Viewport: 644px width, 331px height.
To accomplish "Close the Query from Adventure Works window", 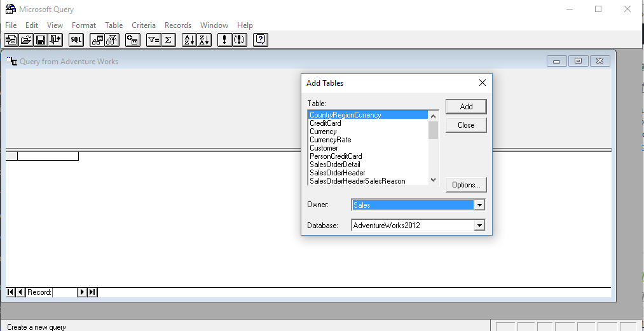I will [599, 61].
